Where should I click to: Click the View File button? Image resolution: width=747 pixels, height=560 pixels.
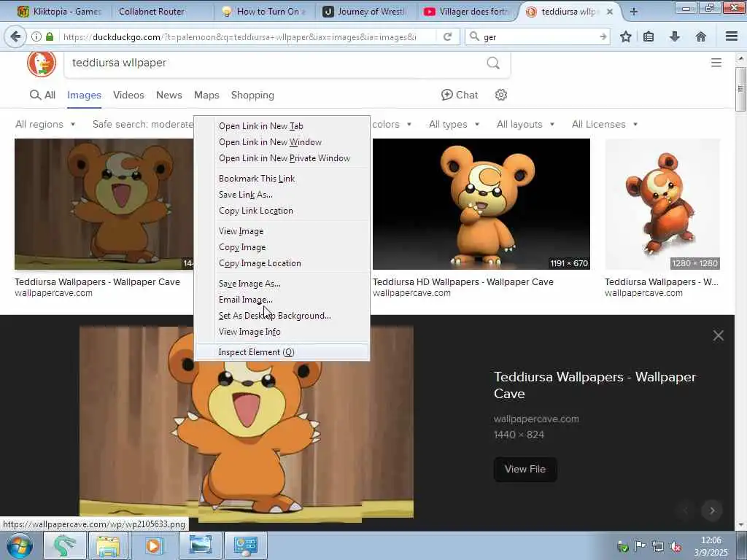point(525,469)
